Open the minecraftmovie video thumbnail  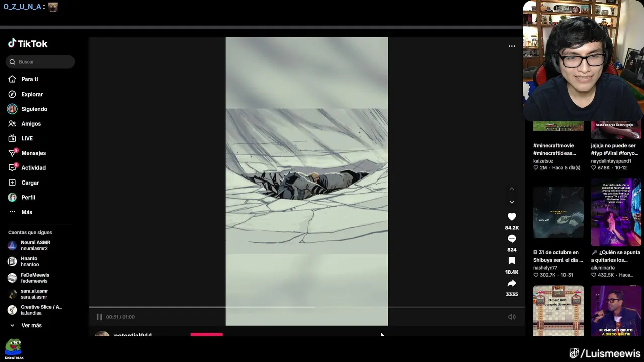[558, 126]
